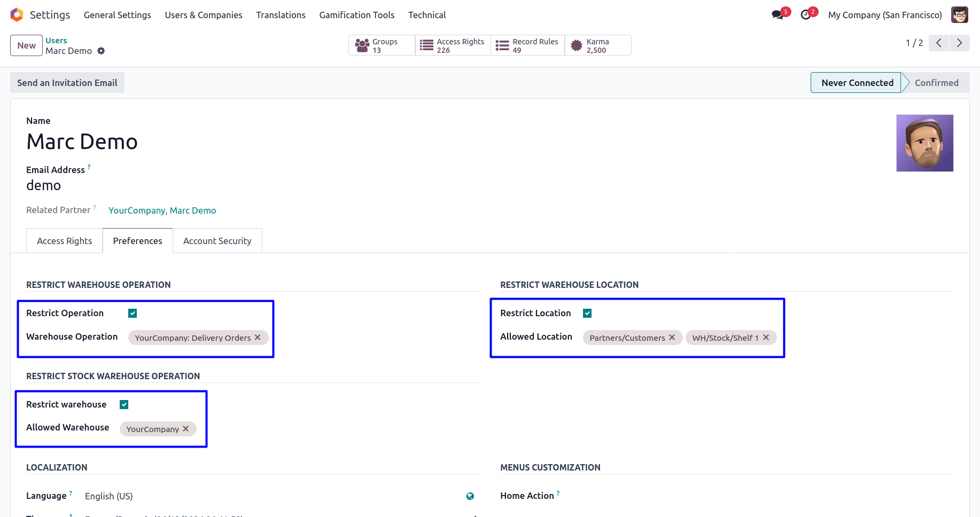This screenshot has width=980, height=517.
Task: Open the messages conversations icon
Action: coord(777,15)
